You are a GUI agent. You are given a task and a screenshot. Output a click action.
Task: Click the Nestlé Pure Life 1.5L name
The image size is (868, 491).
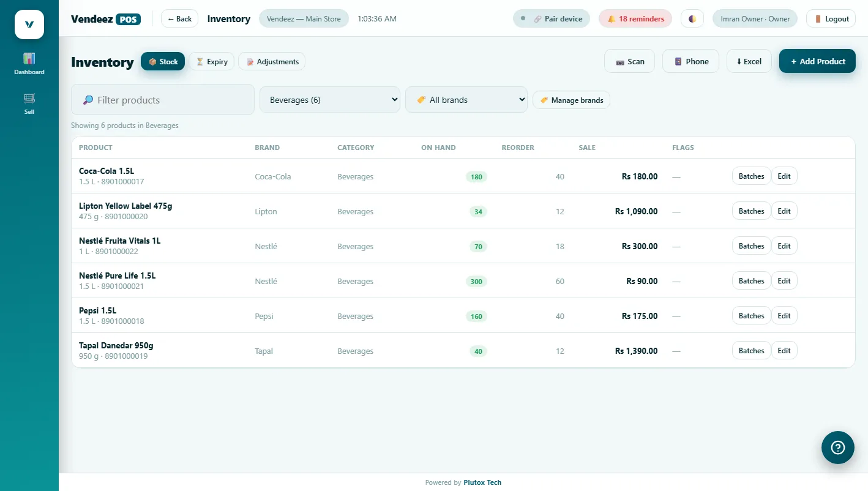(118, 276)
